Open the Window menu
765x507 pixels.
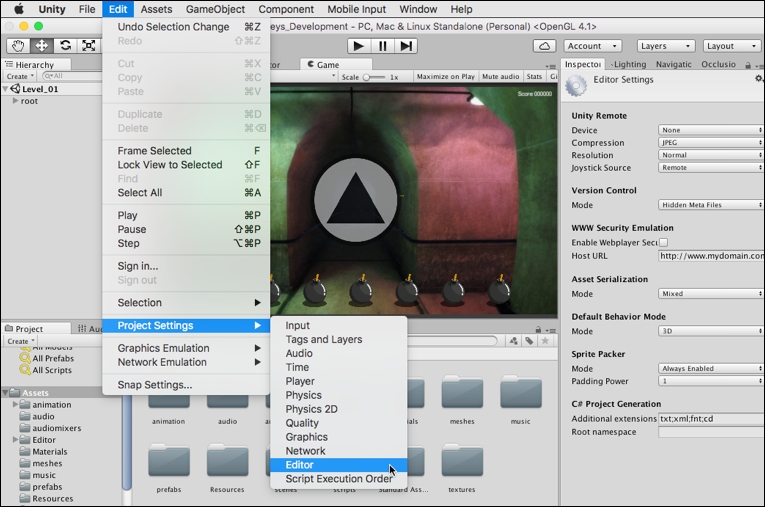pyautogui.click(x=418, y=9)
